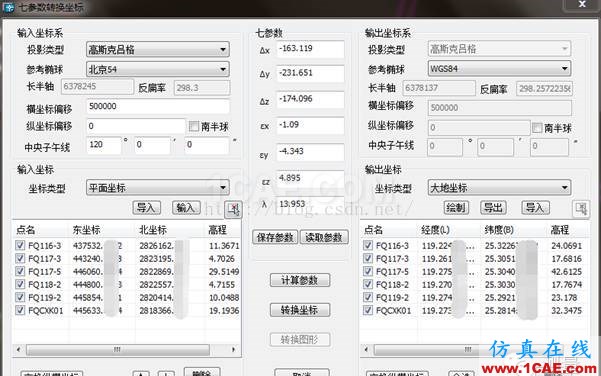Click 导入 button in 输出坐标 section
This screenshot has width=601, height=376.
[535, 208]
